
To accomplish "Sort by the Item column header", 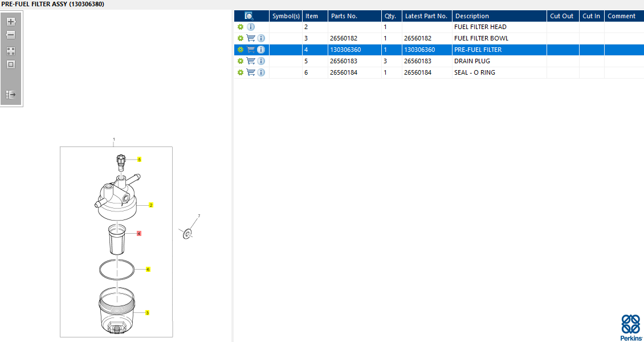I will [315, 16].
